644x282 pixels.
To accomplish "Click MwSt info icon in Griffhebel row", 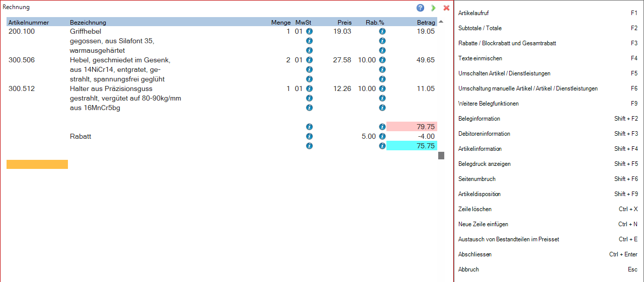I will pos(309,31).
